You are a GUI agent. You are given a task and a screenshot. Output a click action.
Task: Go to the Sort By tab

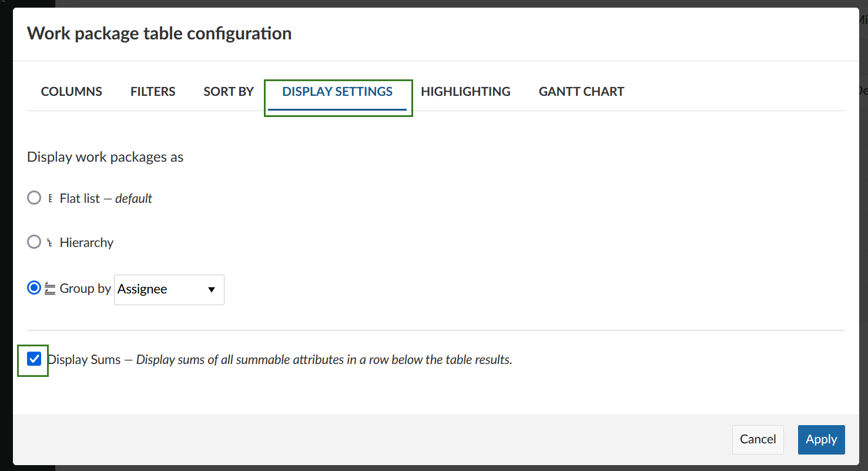pyautogui.click(x=229, y=92)
